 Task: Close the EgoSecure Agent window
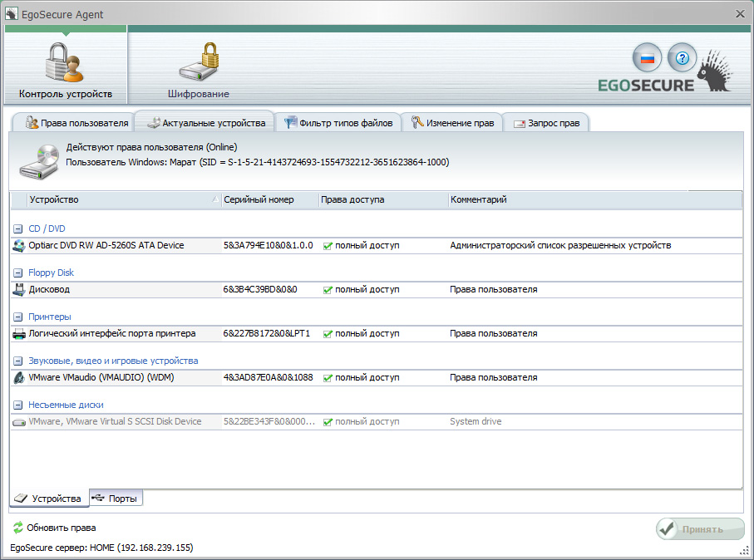tap(740, 14)
